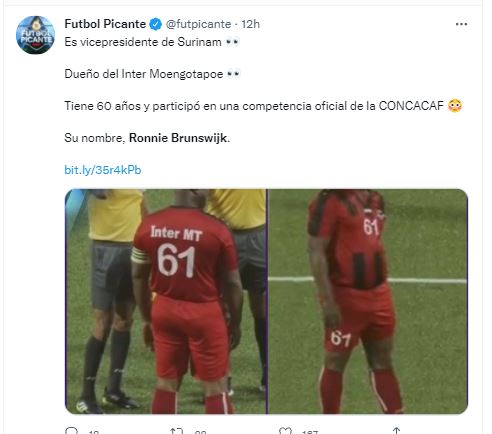Click the 12h timestamp

pos(250,24)
